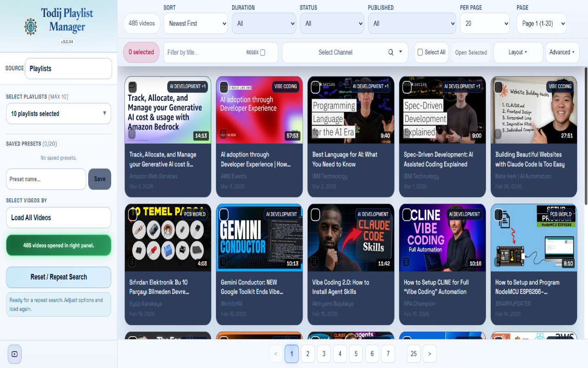
Task: Go to page 2 in pagination
Action: pyautogui.click(x=308, y=354)
